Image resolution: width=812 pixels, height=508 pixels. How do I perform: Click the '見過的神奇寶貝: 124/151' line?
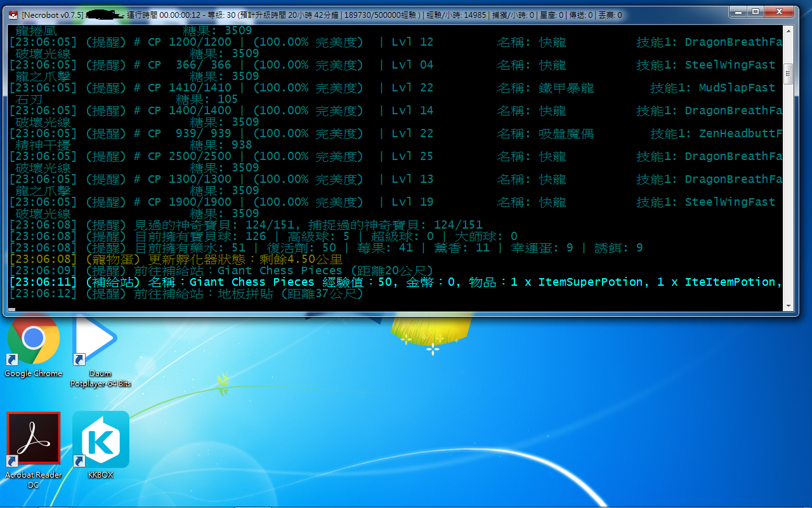point(246,225)
